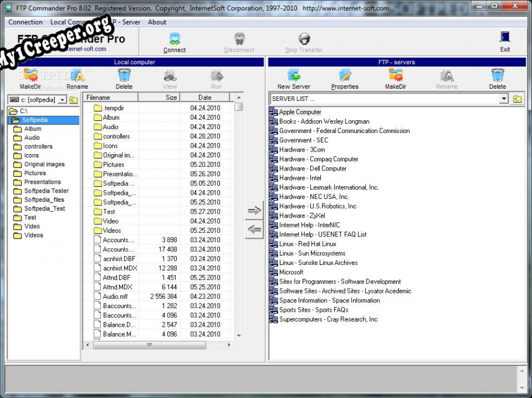Open the Connection menu
The height and width of the screenshot is (398, 532).
point(26,22)
